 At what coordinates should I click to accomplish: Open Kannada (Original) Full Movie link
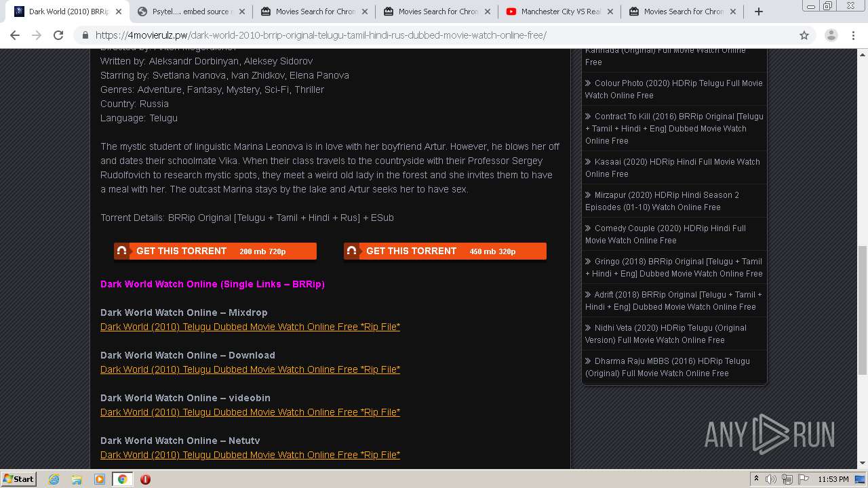click(x=666, y=58)
